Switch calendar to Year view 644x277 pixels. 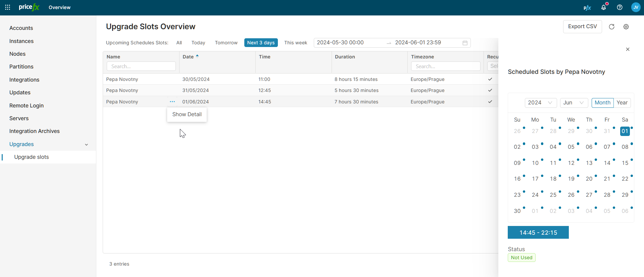pyautogui.click(x=622, y=103)
